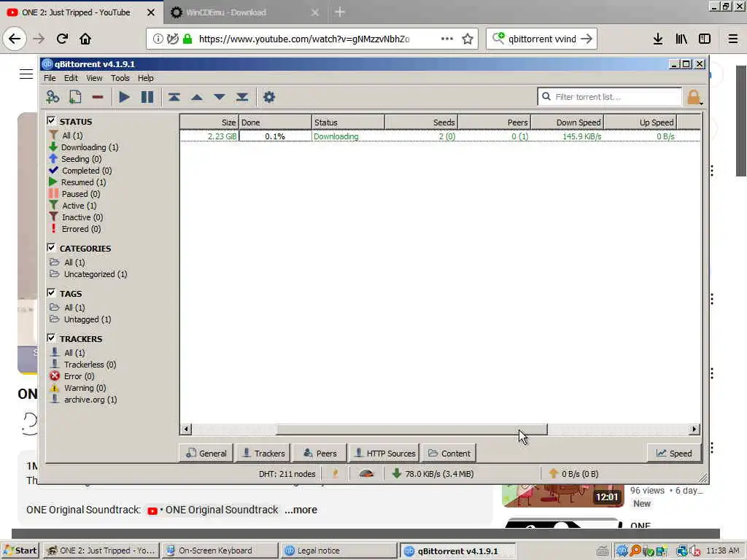Click the alternative speed limits icon
Viewport: 747px width, 560px height.
(366, 473)
